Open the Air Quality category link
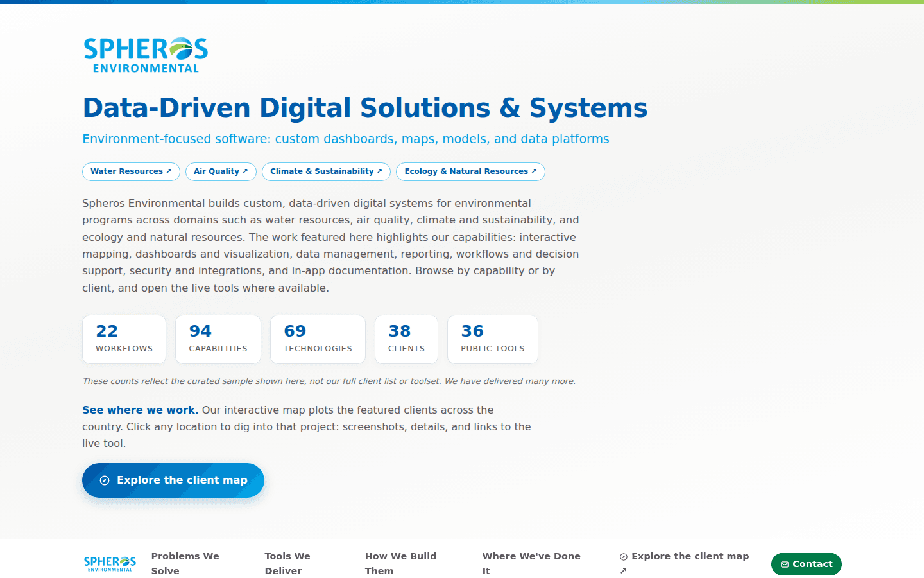The image size is (924, 578). 221,171
